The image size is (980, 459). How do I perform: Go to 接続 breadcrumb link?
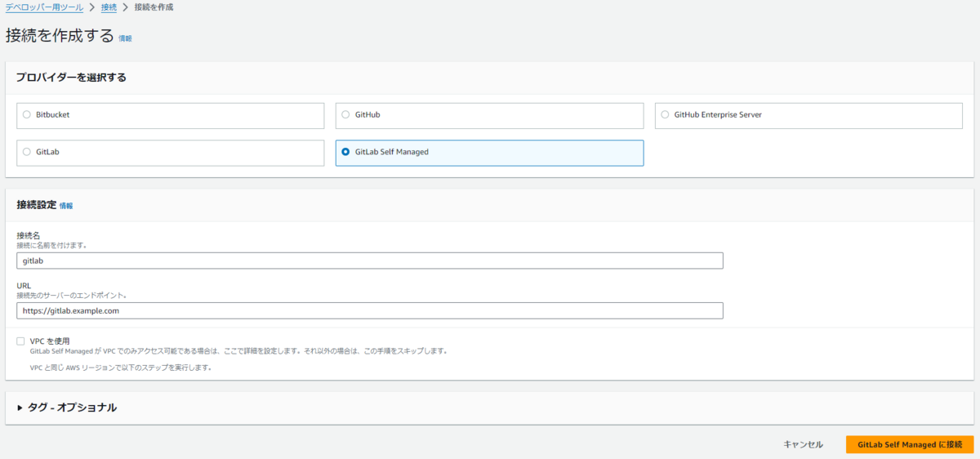(x=109, y=7)
